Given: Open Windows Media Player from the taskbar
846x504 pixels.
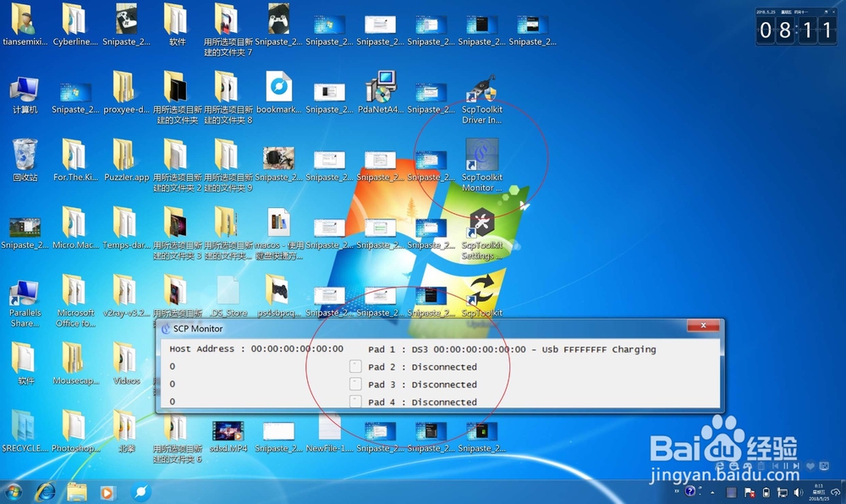Looking at the screenshot, I should pos(107,492).
